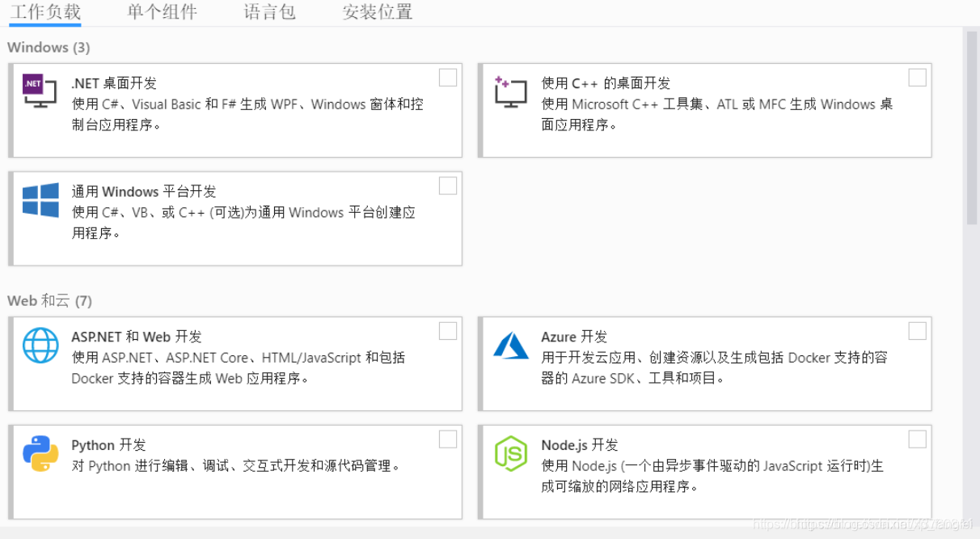Click the description text under Python 开发
This screenshot has height=539, width=980.
(236, 466)
